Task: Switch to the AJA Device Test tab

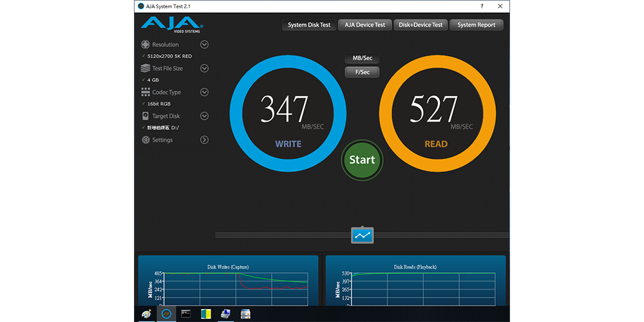Action: point(365,25)
